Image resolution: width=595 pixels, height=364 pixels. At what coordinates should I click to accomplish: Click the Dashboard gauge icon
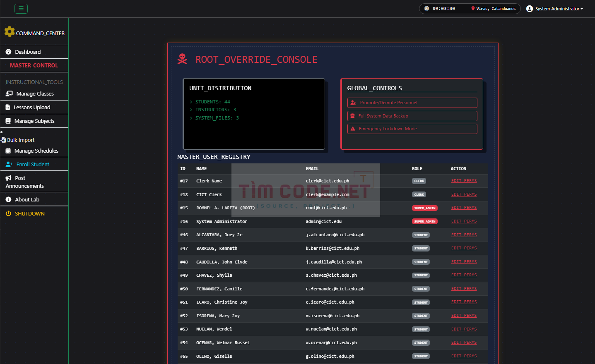click(x=8, y=52)
